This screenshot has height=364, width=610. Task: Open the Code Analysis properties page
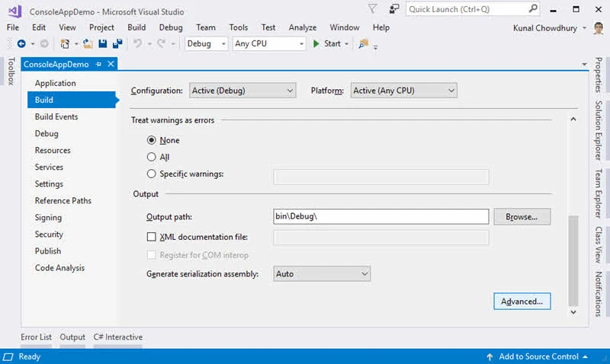tap(59, 267)
